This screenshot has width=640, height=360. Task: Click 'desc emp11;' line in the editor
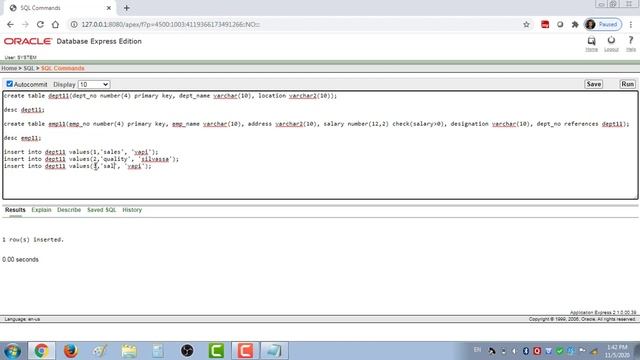22,138
